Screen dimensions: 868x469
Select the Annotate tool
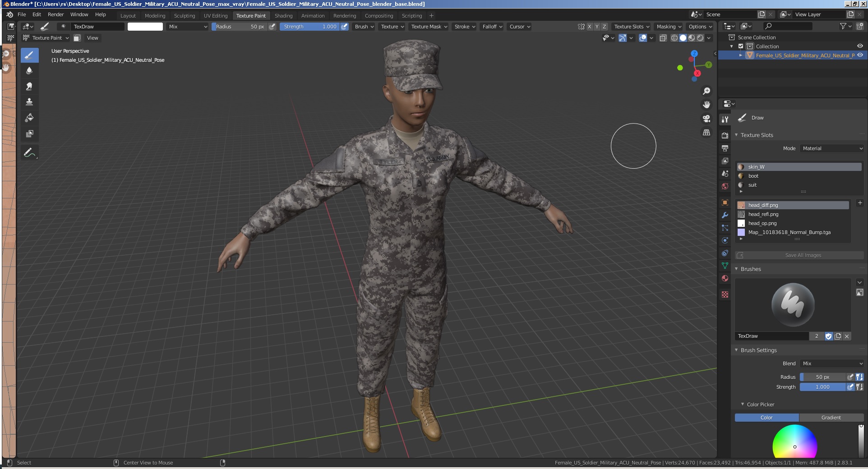(x=29, y=153)
